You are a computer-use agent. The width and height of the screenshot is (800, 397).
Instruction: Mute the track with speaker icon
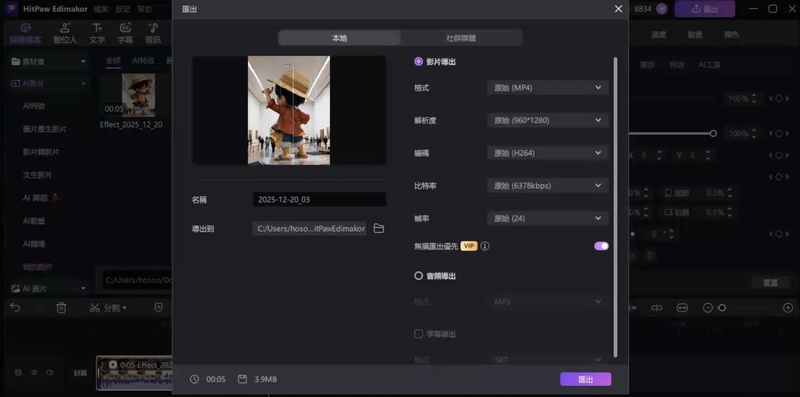(49, 373)
